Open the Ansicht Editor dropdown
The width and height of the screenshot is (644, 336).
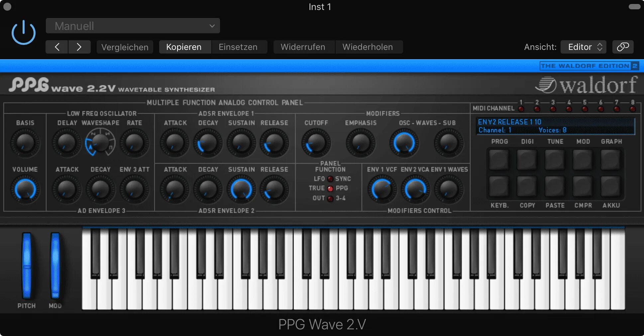[x=584, y=47]
